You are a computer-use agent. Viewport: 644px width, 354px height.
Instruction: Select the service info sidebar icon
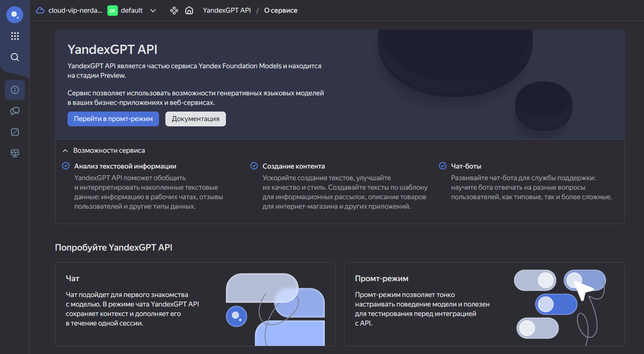(x=15, y=90)
